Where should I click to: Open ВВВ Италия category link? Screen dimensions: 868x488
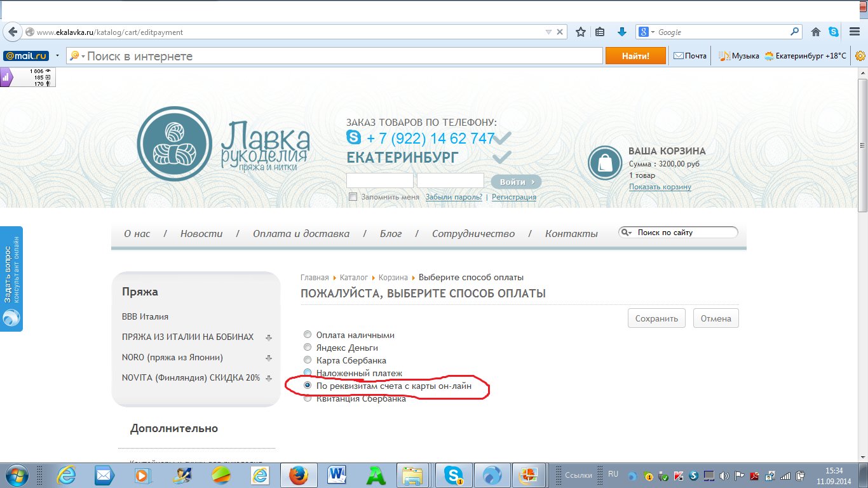click(145, 316)
